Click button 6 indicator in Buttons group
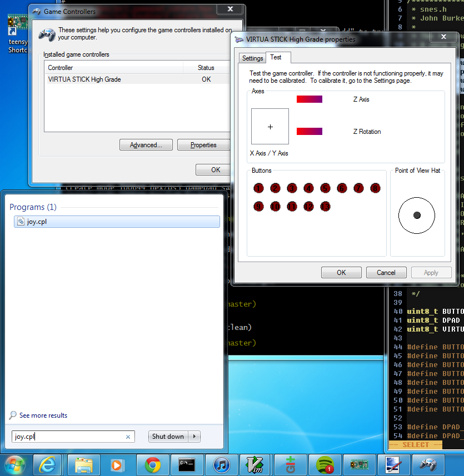The width and height of the screenshot is (464, 476). coord(342,188)
